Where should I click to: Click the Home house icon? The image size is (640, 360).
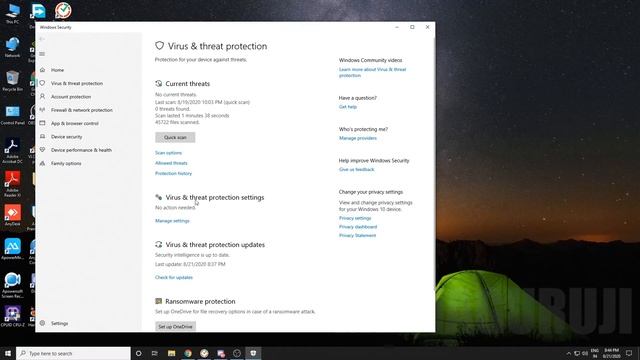42,70
